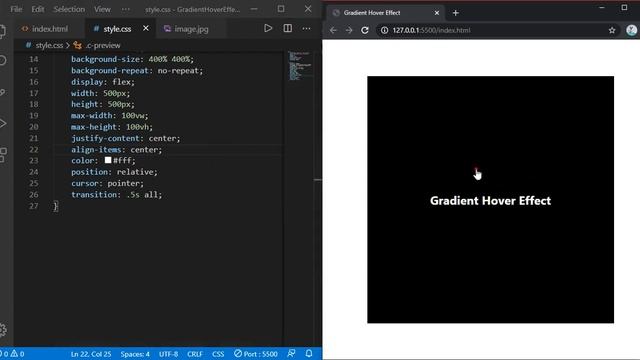Viewport: 640px width, 360px height.
Task: Open Run and Debug view
Action: [2, 123]
